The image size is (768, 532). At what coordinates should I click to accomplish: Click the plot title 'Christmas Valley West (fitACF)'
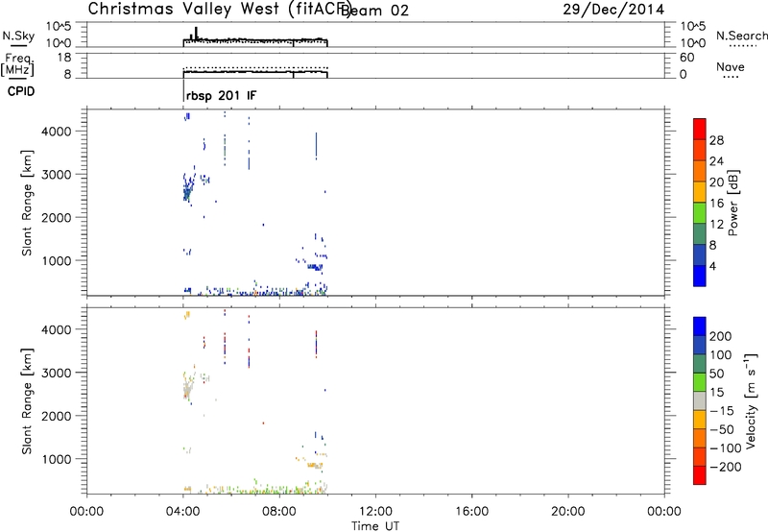tap(219, 9)
